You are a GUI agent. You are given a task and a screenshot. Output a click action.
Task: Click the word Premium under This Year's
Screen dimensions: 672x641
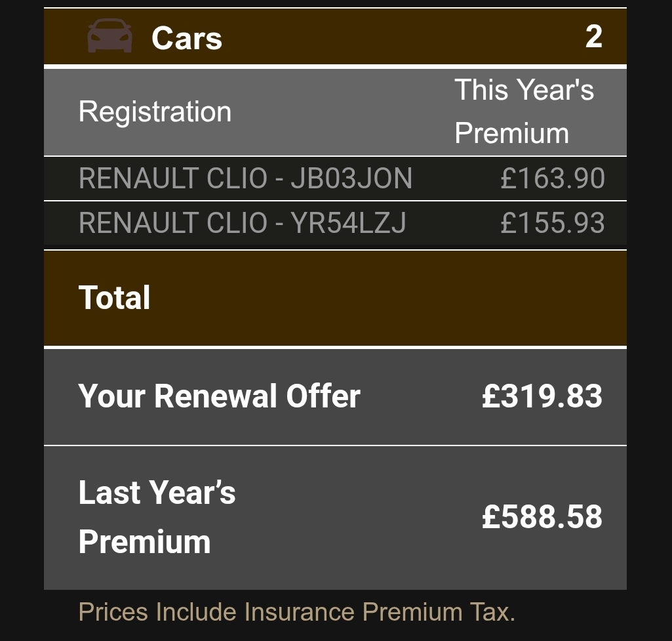512,133
